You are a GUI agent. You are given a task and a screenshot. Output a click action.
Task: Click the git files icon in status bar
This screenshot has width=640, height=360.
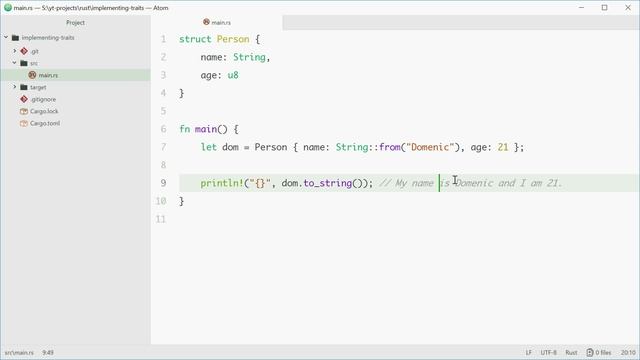coord(590,352)
